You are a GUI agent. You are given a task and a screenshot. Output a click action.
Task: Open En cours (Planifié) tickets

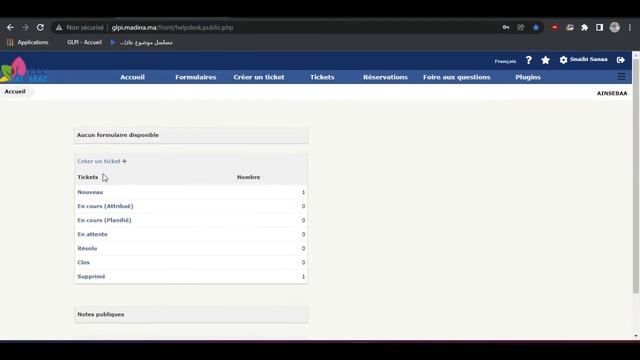click(104, 220)
